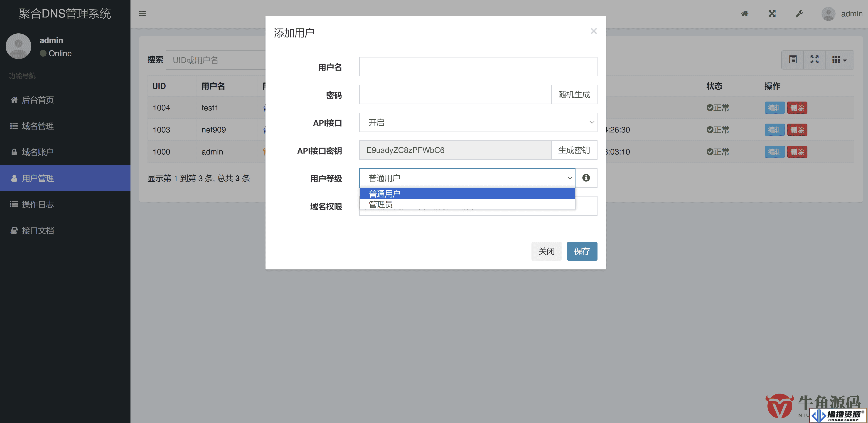Click the admin username in top bar
The image size is (868, 423).
pos(851,14)
